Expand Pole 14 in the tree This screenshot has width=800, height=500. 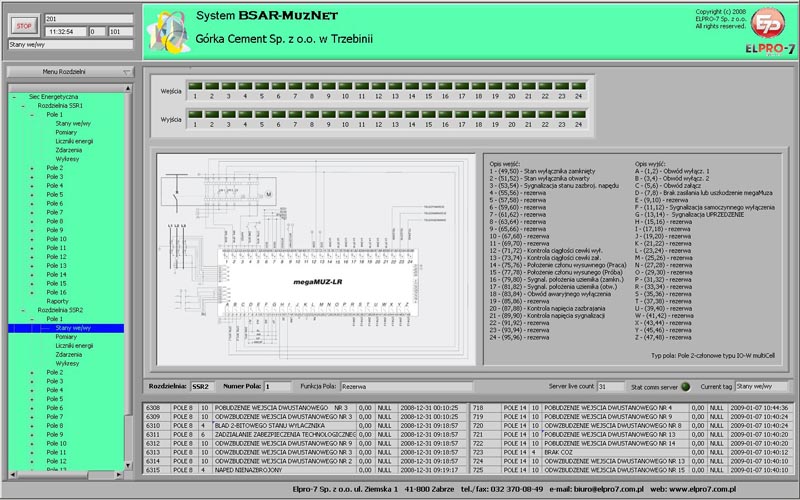tap(32, 274)
